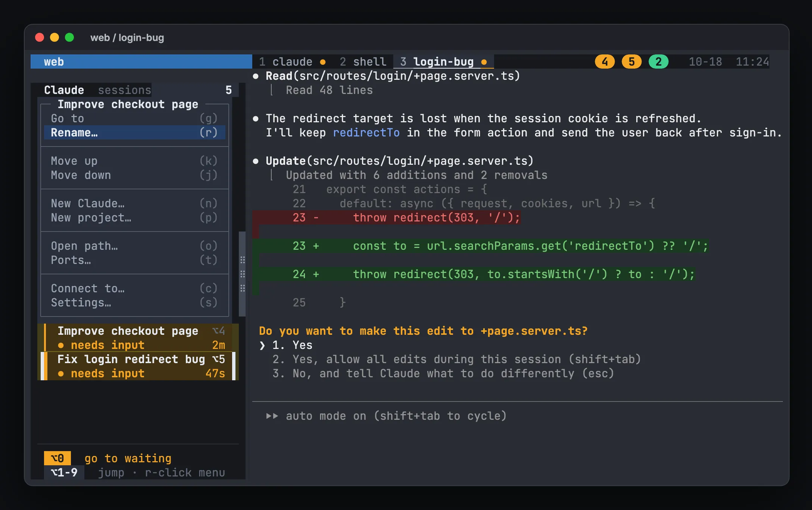Click the orange status dot on claude tab
The height and width of the screenshot is (510, 812).
pos(323,62)
